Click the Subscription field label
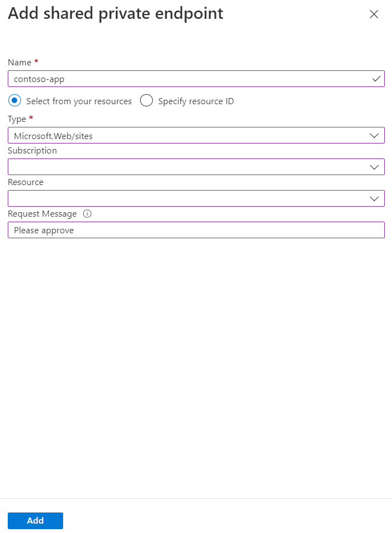392x533 pixels. pyautogui.click(x=32, y=151)
